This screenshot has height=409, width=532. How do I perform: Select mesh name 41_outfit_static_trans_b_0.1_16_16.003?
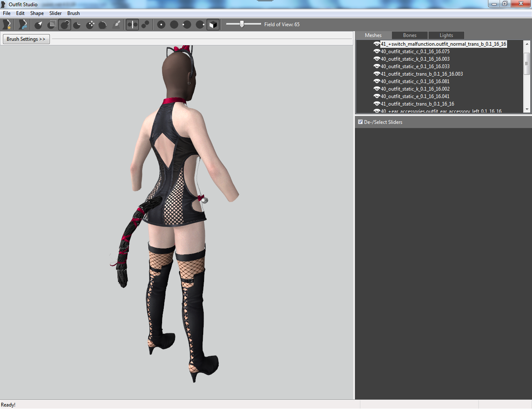coord(422,74)
